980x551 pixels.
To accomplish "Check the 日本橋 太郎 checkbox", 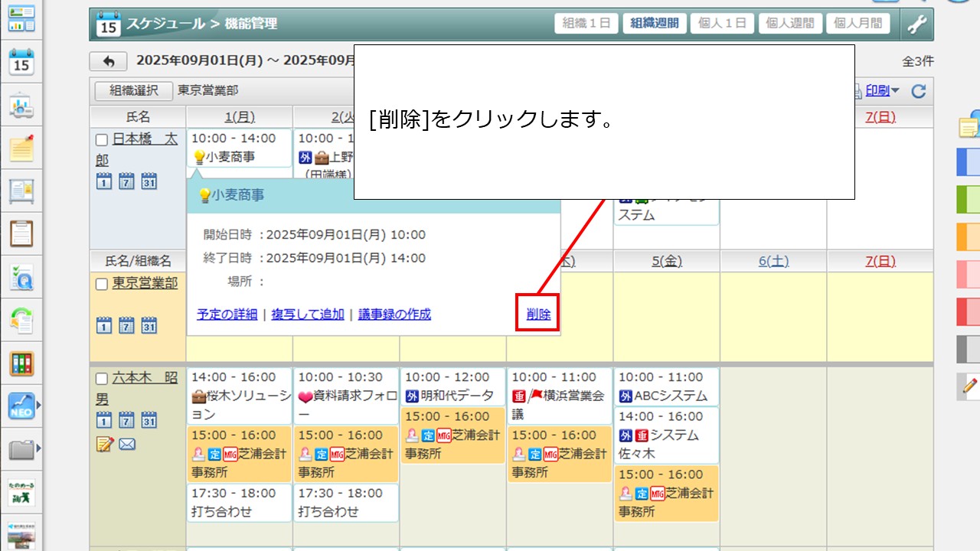I will point(102,140).
